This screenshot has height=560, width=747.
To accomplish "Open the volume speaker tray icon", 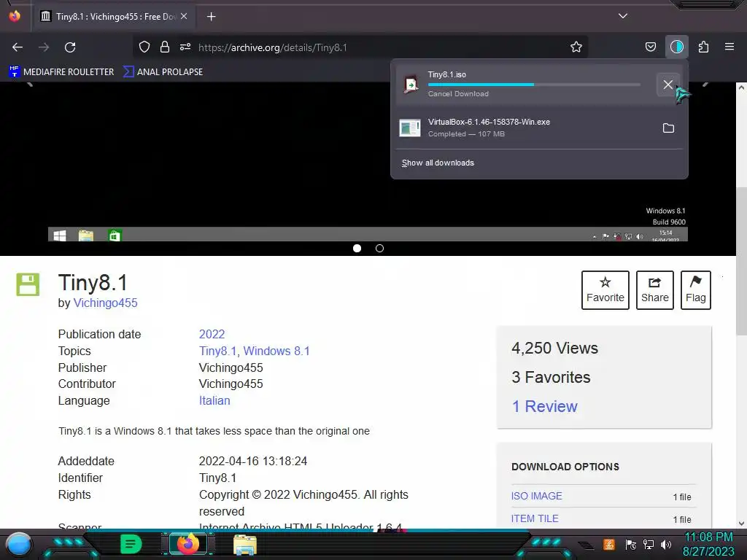I will [x=666, y=544].
